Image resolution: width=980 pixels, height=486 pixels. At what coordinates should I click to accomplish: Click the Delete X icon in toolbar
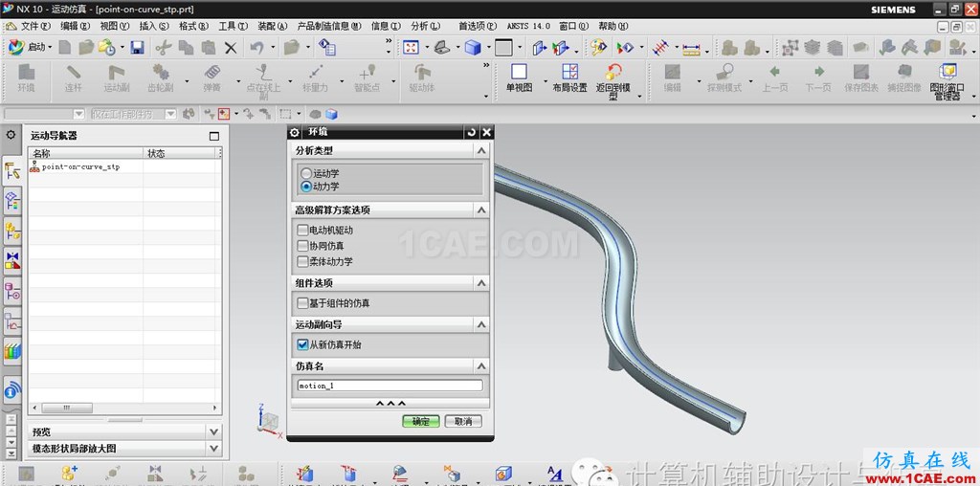point(231,48)
